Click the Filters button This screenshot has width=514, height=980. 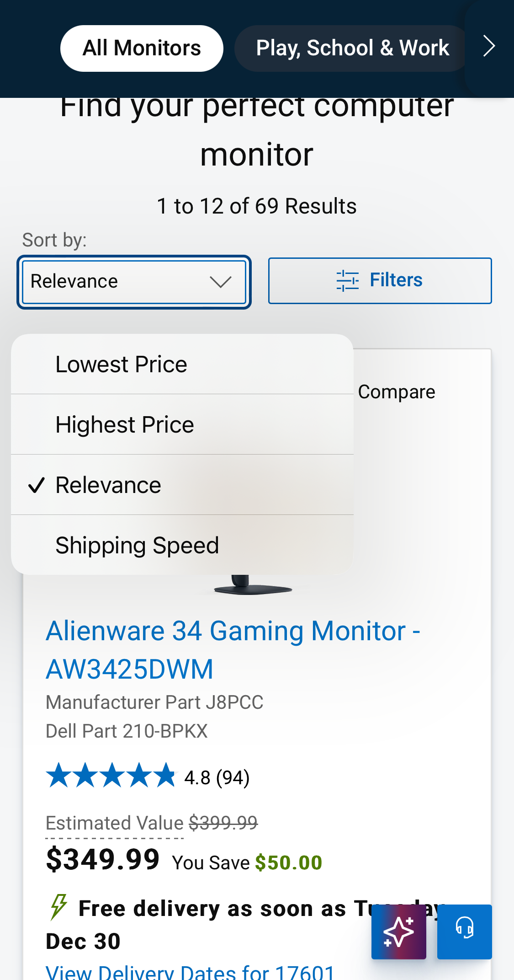(x=380, y=281)
